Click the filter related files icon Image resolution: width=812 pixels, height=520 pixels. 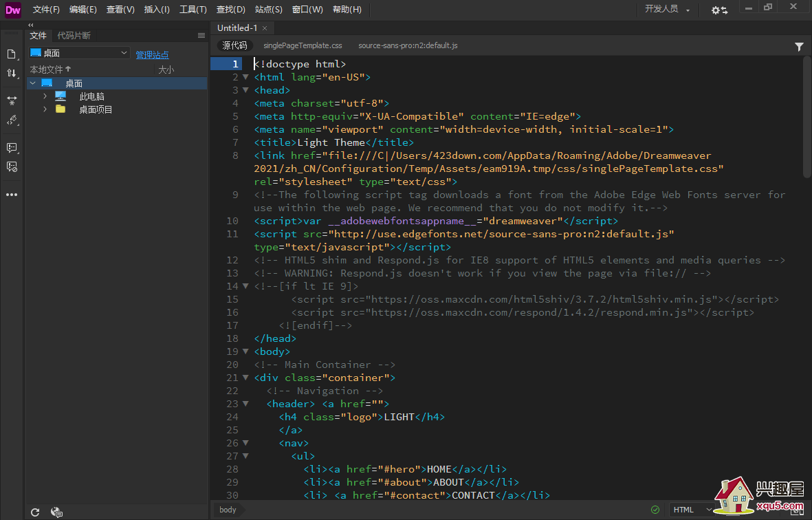(x=799, y=47)
